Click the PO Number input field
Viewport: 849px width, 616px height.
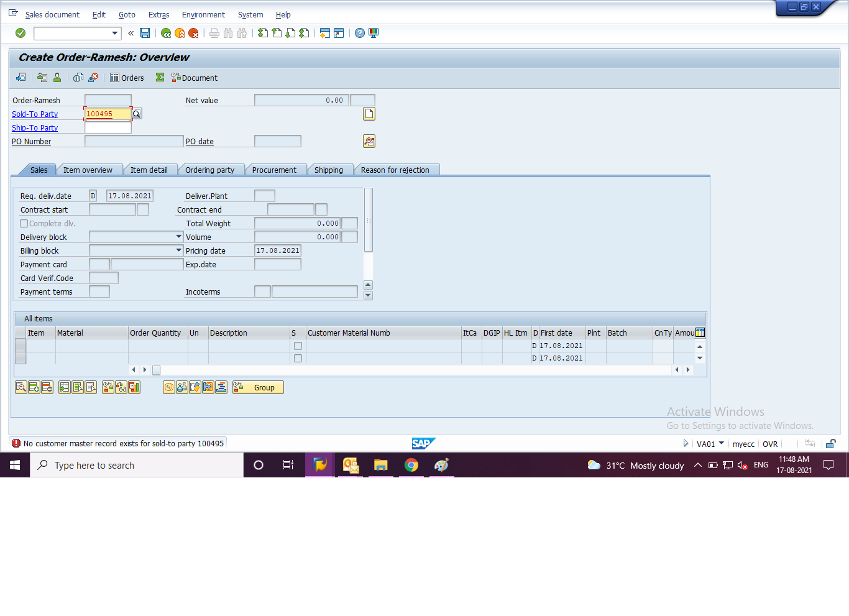coord(134,141)
